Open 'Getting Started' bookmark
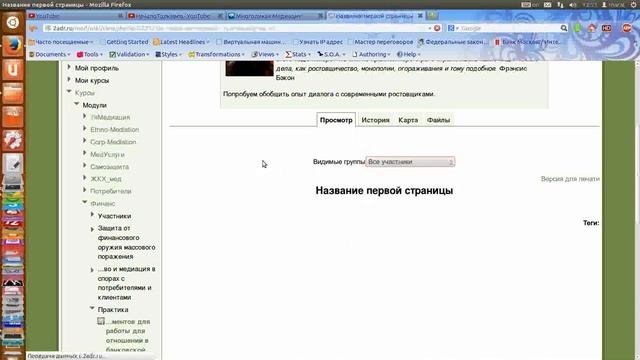Image resolution: width=640 pixels, height=360 pixels. point(124,42)
